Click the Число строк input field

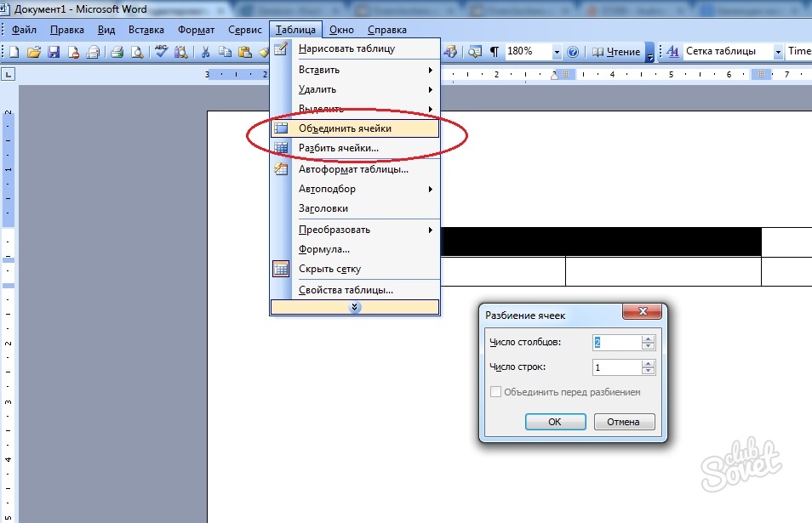[x=617, y=367]
